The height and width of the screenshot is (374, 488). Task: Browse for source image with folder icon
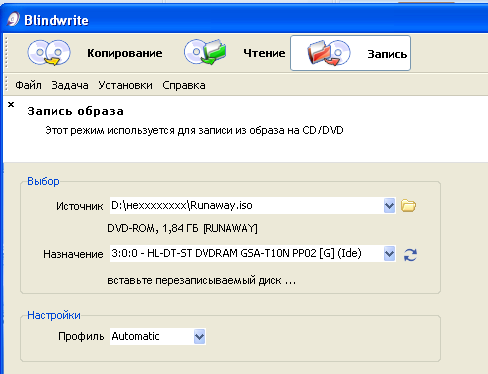coord(408,206)
